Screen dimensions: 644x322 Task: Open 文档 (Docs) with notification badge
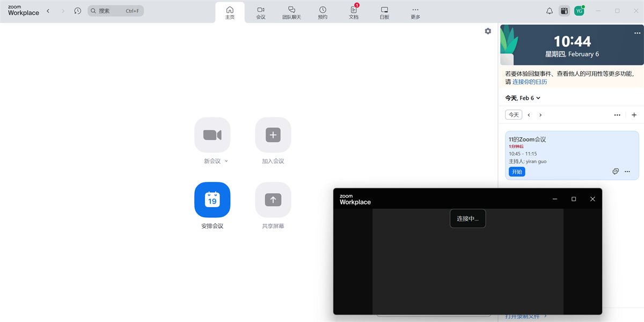coord(353,12)
